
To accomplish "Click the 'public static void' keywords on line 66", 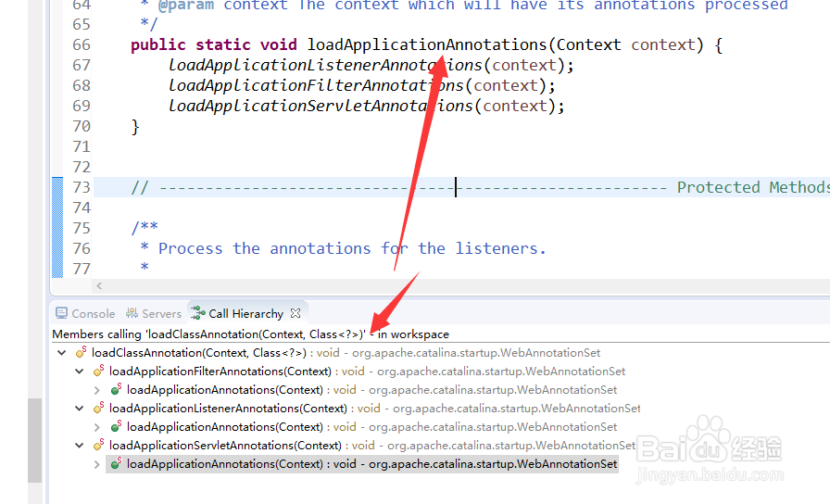I will tap(214, 45).
